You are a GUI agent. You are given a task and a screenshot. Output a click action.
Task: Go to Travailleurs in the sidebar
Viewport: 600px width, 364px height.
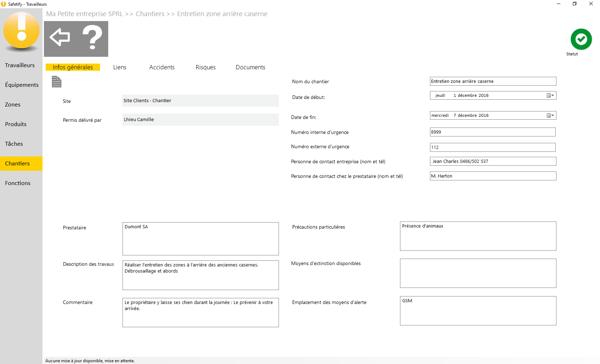(x=21, y=65)
